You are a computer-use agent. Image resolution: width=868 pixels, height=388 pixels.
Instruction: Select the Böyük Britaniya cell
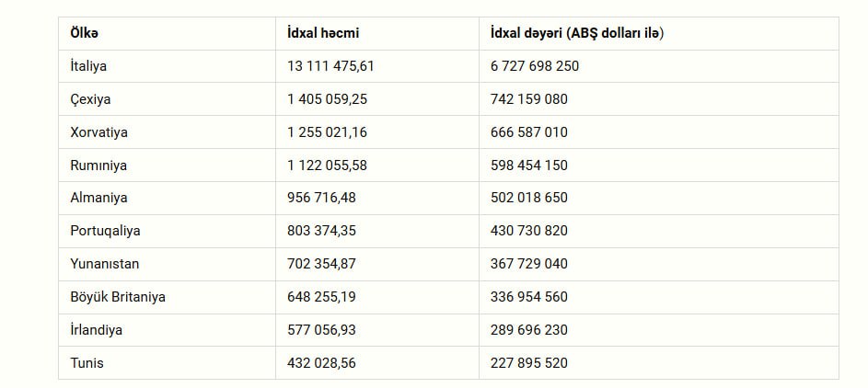point(118,297)
